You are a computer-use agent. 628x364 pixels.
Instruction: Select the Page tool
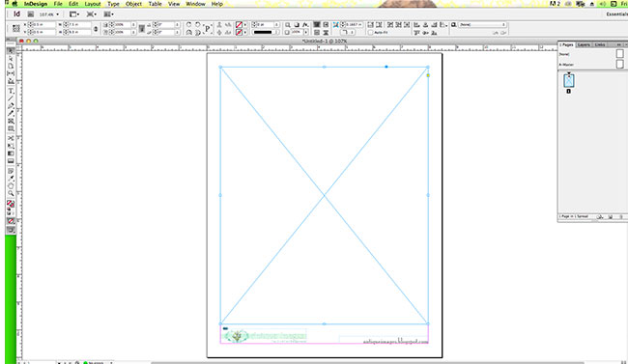click(x=11, y=66)
